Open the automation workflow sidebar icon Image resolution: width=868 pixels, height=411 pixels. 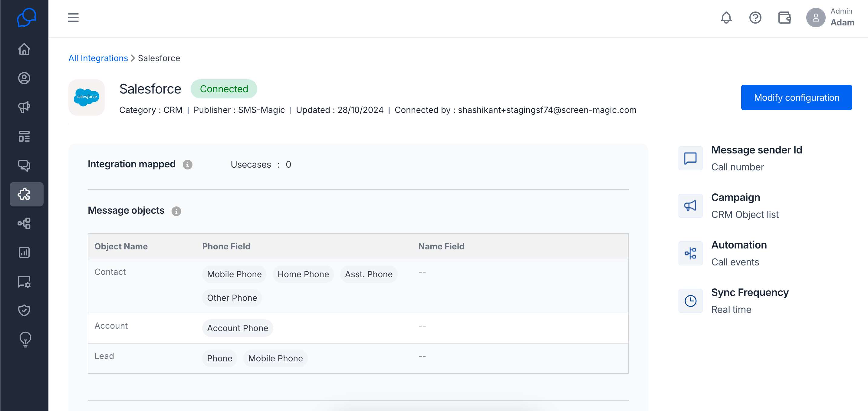[x=24, y=223]
